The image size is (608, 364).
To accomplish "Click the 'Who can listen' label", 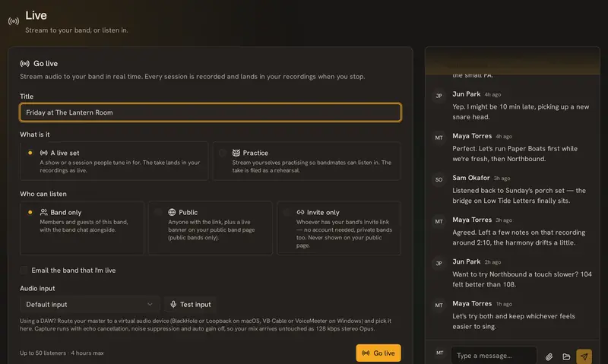I will coord(43,194).
